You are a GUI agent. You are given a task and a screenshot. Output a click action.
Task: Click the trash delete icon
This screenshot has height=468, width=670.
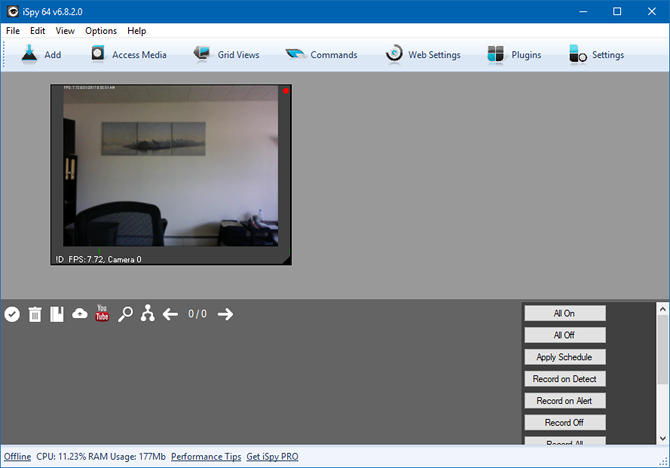tap(35, 314)
